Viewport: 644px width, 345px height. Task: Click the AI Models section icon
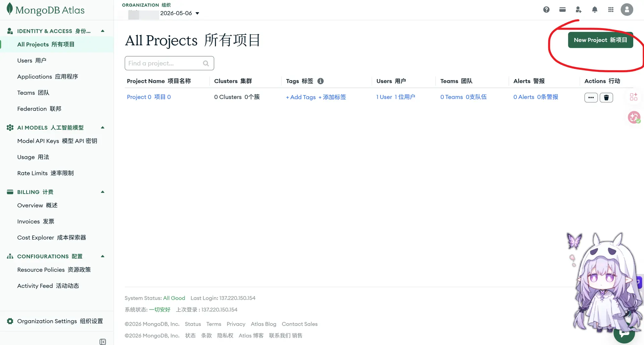click(x=10, y=128)
